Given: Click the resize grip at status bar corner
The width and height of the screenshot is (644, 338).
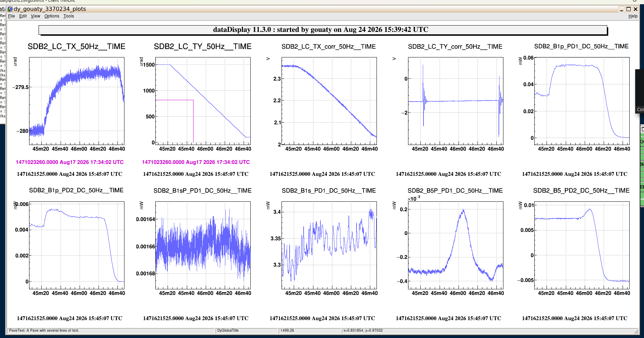Looking at the screenshot, I should 636,331.
